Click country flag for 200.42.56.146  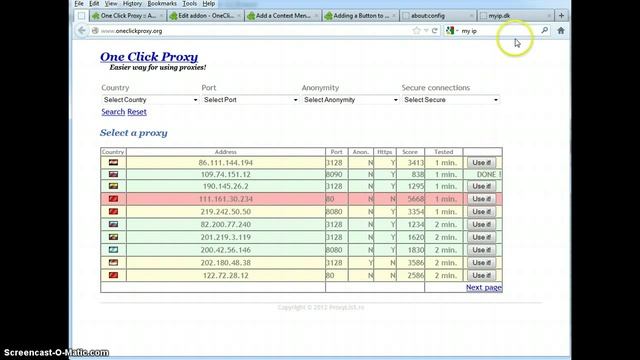coord(113,249)
